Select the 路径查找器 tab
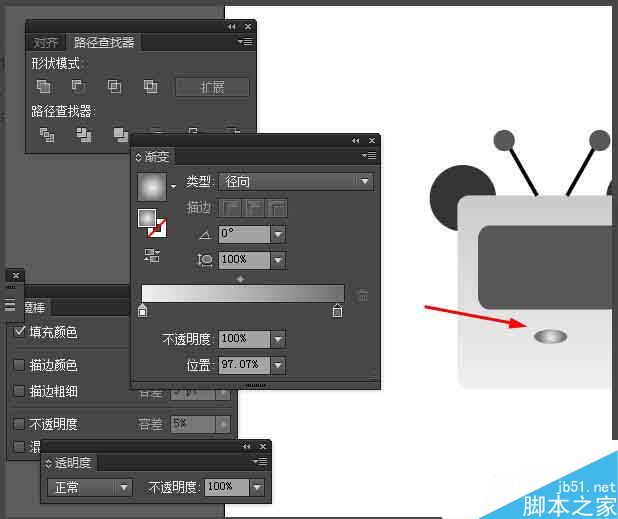Viewport: 618px width, 519px height. 104,42
